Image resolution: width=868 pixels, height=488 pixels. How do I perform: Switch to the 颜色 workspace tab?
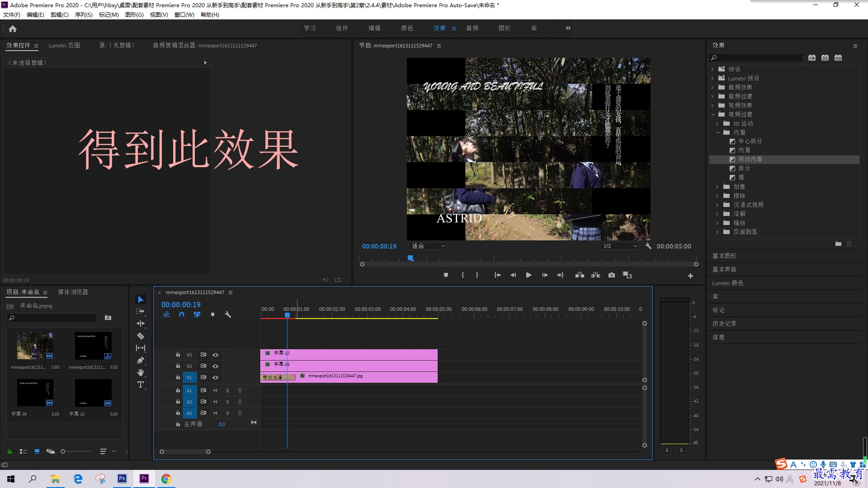(407, 28)
